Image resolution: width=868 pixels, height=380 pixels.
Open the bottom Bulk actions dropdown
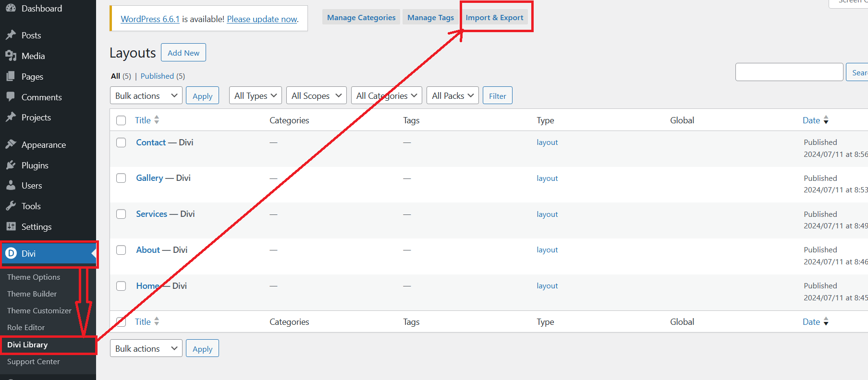[x=146, y=348]
